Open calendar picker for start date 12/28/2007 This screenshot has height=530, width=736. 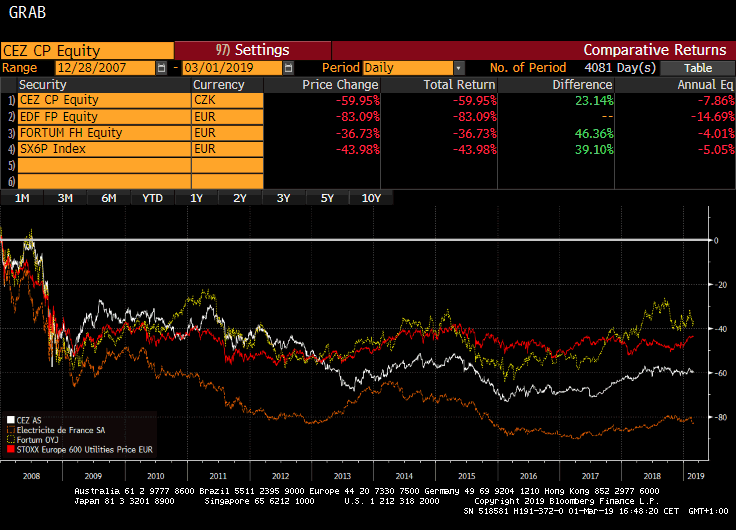(x=161, y=68)
